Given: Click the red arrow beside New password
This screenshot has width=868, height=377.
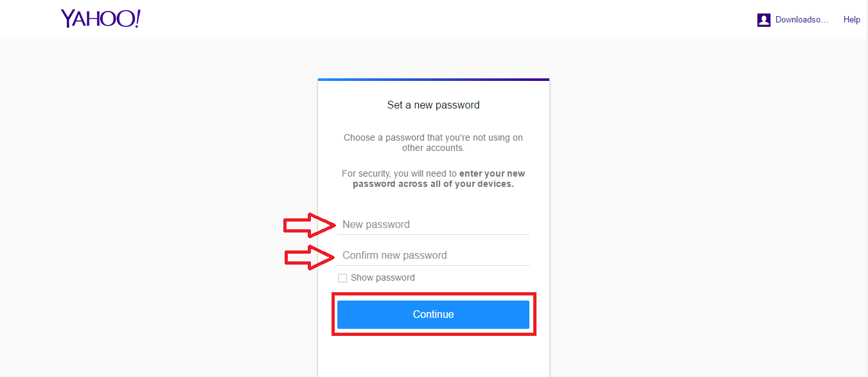Looking at the screenshot, I should pos(310,225).
